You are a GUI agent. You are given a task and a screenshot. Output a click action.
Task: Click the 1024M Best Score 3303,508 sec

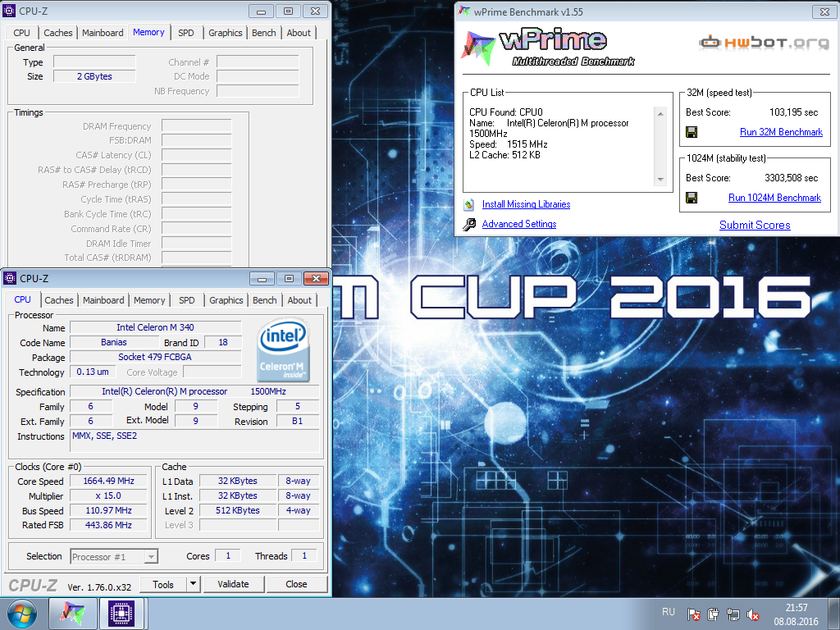coord(792,178)
